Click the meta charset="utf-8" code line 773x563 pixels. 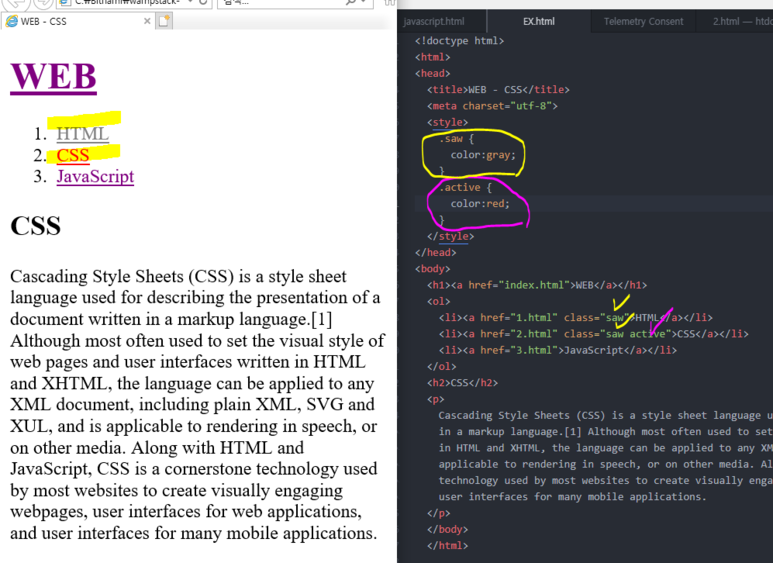click(x=492, y=106)
